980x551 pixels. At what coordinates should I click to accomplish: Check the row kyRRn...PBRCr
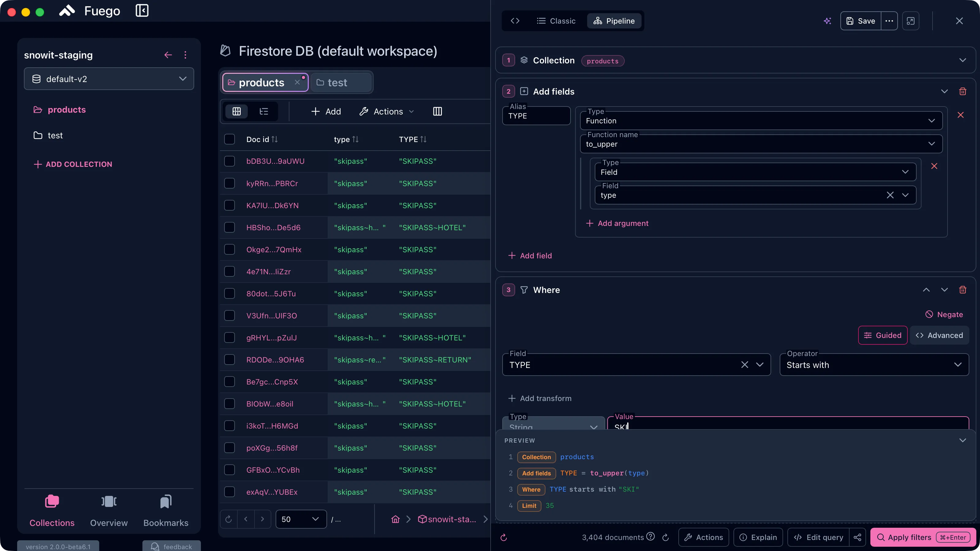229,183
